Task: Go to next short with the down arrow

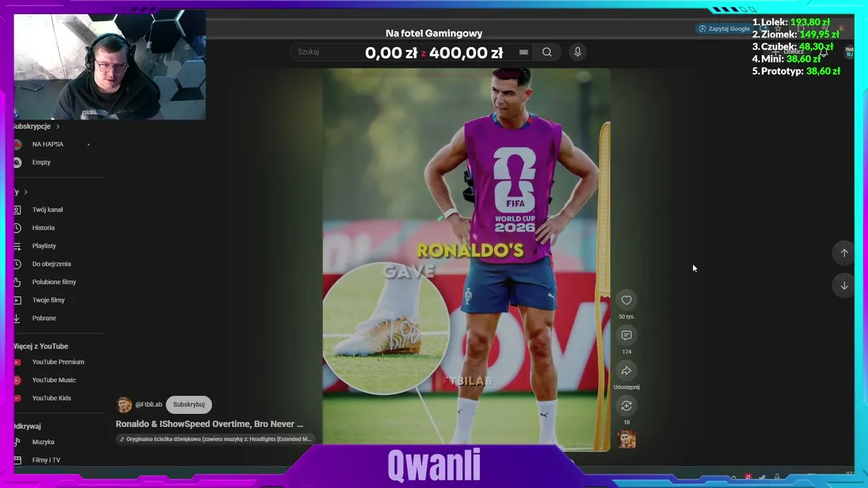Action: [844, 286]
